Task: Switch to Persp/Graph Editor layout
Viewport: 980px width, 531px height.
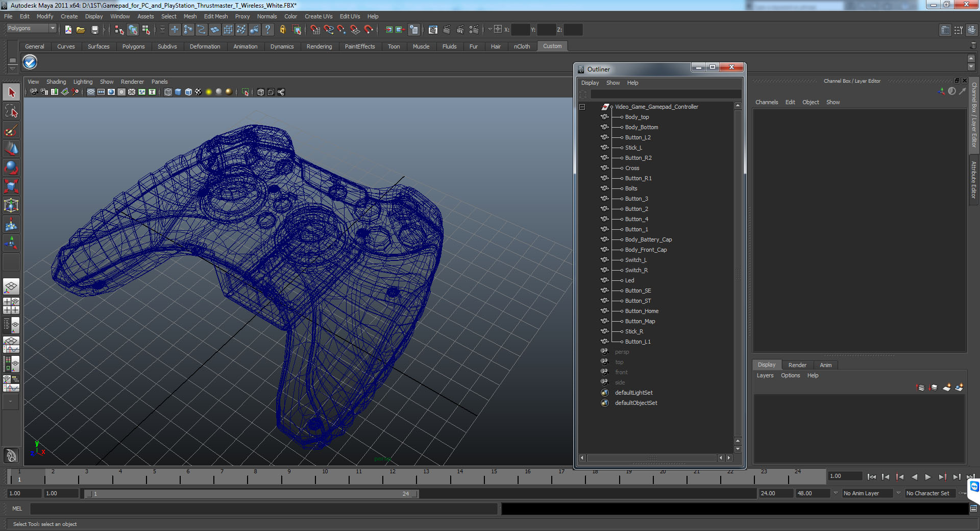Action: coord(11,345)
